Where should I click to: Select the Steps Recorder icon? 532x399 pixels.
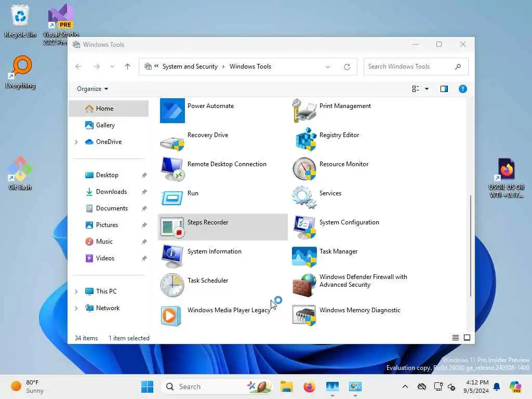[172, 227]
